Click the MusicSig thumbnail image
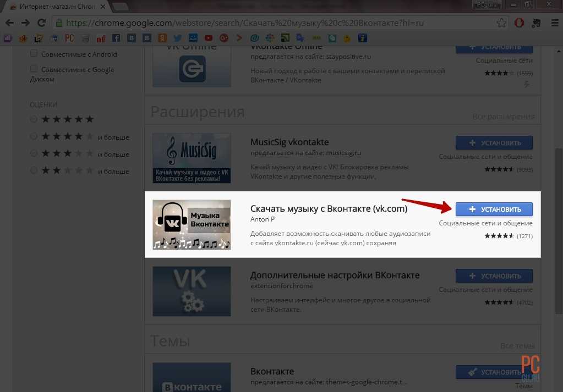The width and height of the screenshot is (563, 392). 192,158
